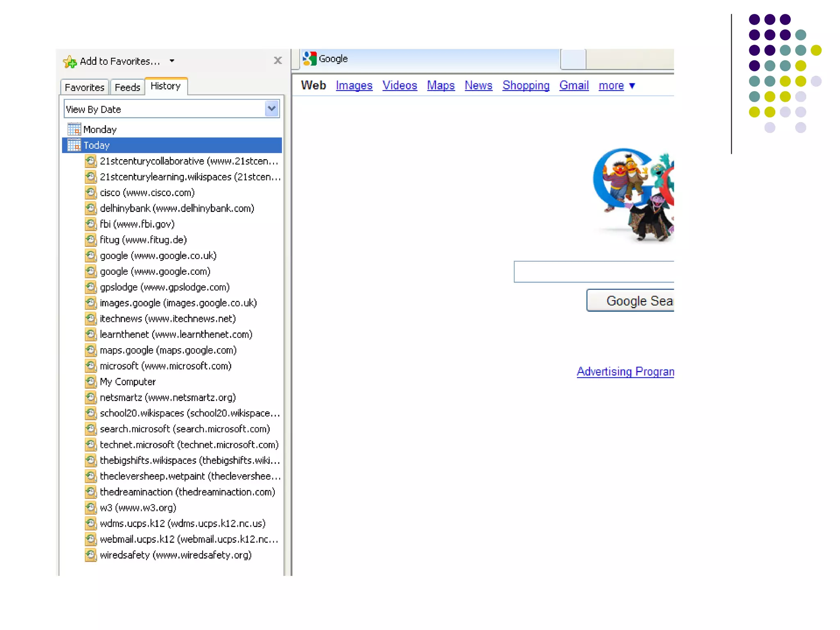
Task: Close the Favorites Center panel
Action: click(278, 61)
